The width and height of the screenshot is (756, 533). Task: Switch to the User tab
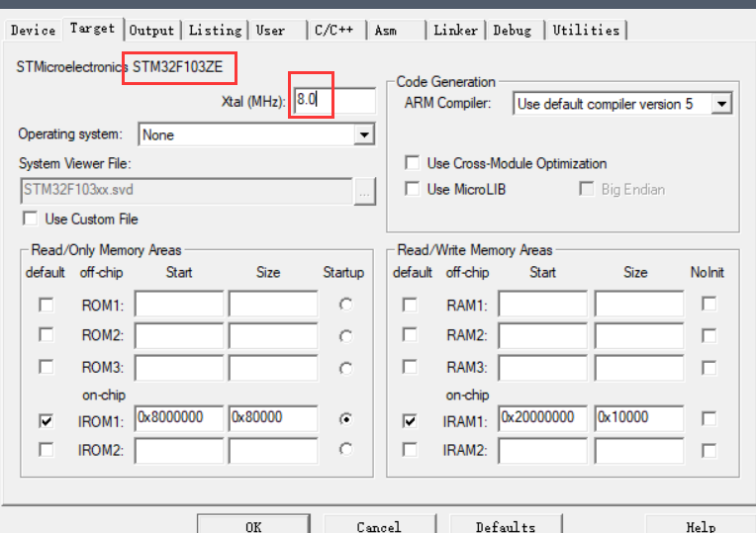click(x=277, y=30)
